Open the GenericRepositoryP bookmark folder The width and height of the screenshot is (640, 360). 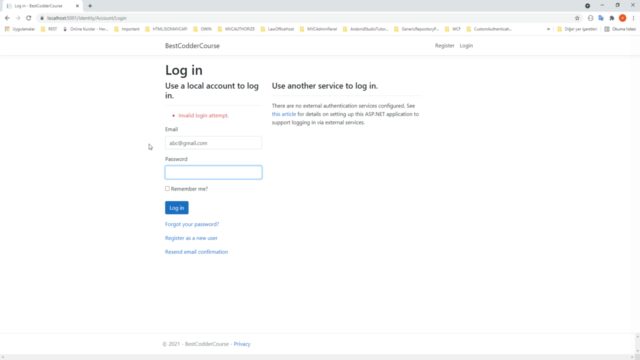[416, 29]
